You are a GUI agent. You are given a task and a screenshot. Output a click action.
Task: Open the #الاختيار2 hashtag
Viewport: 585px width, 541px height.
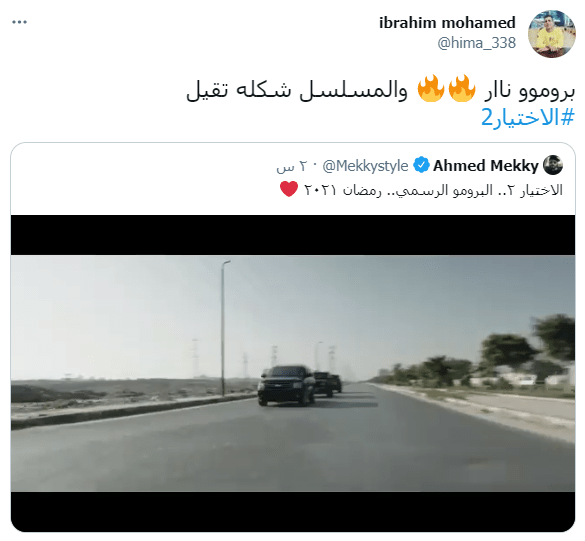(528, 118)
